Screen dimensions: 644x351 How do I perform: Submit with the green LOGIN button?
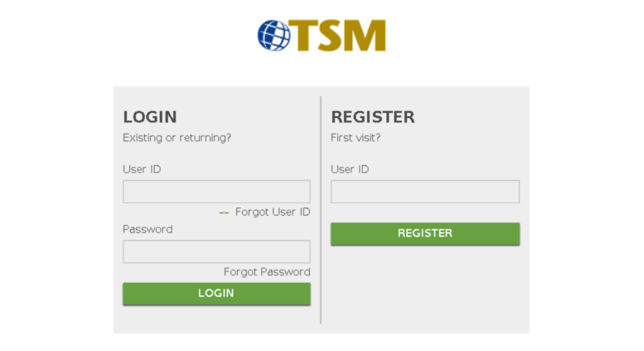pos(216,294)
